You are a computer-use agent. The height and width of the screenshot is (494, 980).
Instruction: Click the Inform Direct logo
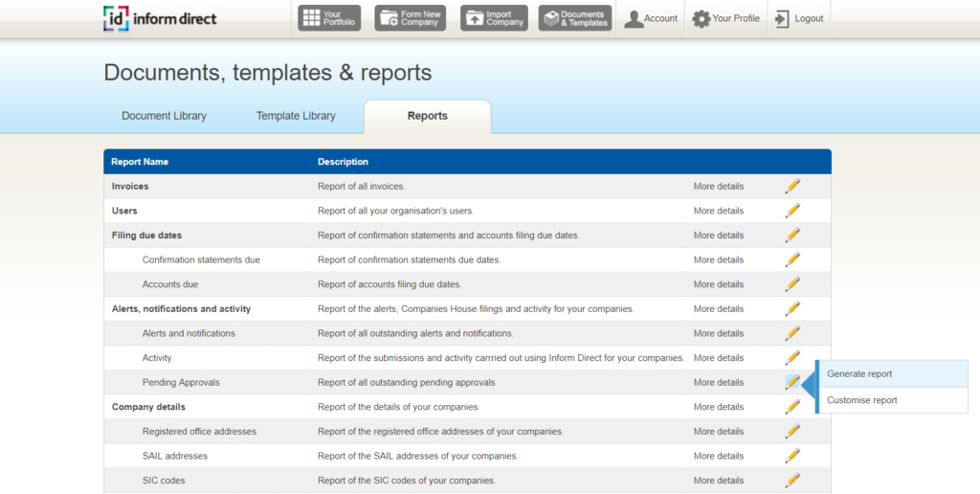click(x=160, y=18)
